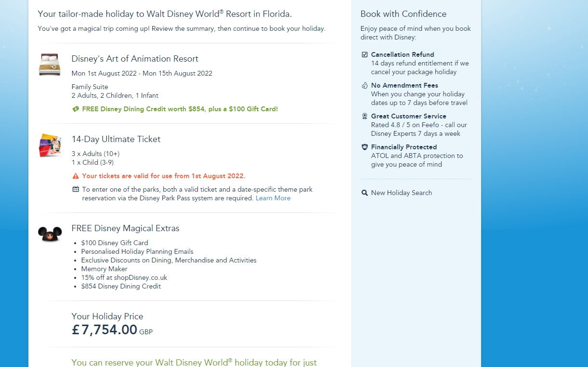The height and width of the screenshot is (367, 588).
Task: Click the Cancellation Refund title
Action: 403,54
